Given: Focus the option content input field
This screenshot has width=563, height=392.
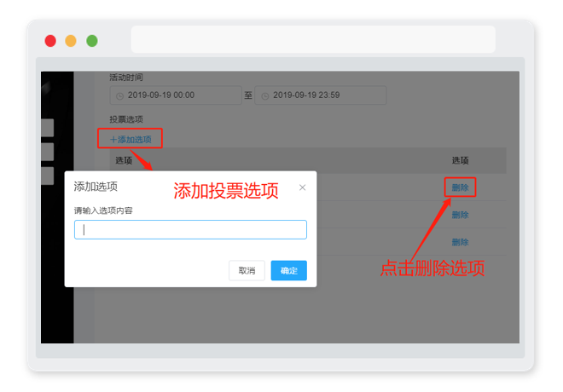Looking at the screenshot, I should [190, 229].
